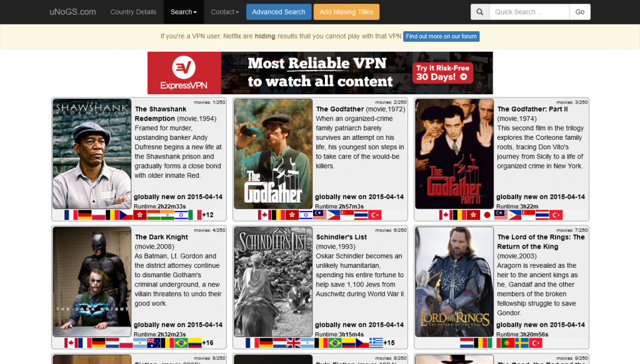Open the Schindler's List title link
Image resolution: width=640 pixels, height=364 pixels.
click(x=341, y=237)
